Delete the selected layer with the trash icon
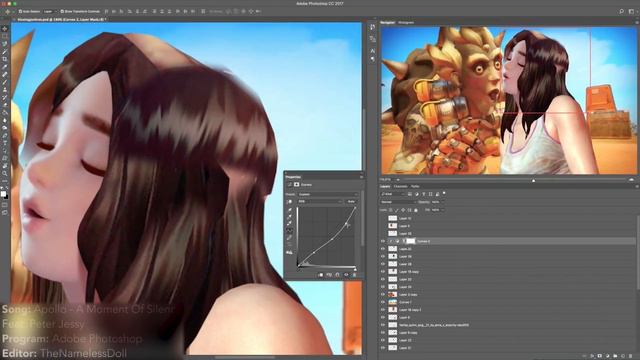Image resolution: width=640 pixels, height=360 pixels. [x=631, y=356]
